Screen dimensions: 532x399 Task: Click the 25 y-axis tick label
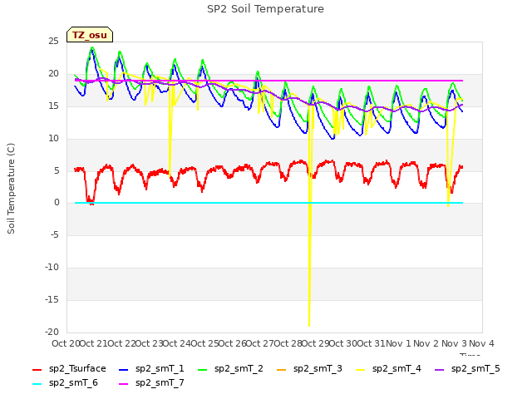click(53, 42)
